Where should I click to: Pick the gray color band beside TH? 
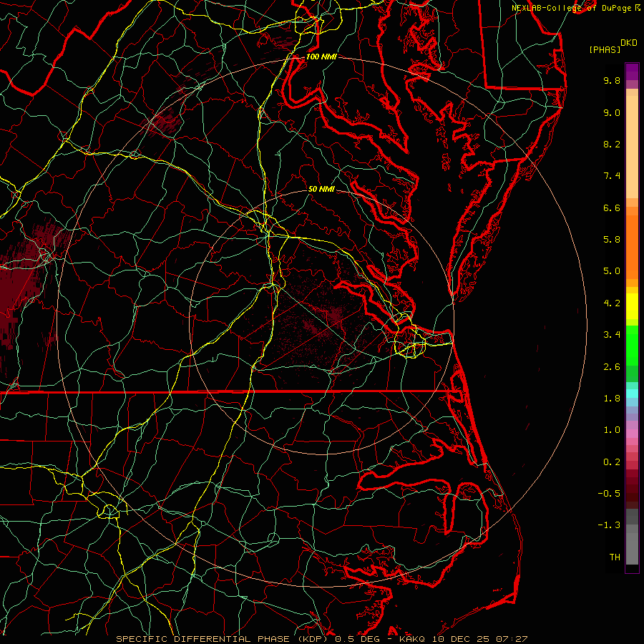tap(632, 550)
